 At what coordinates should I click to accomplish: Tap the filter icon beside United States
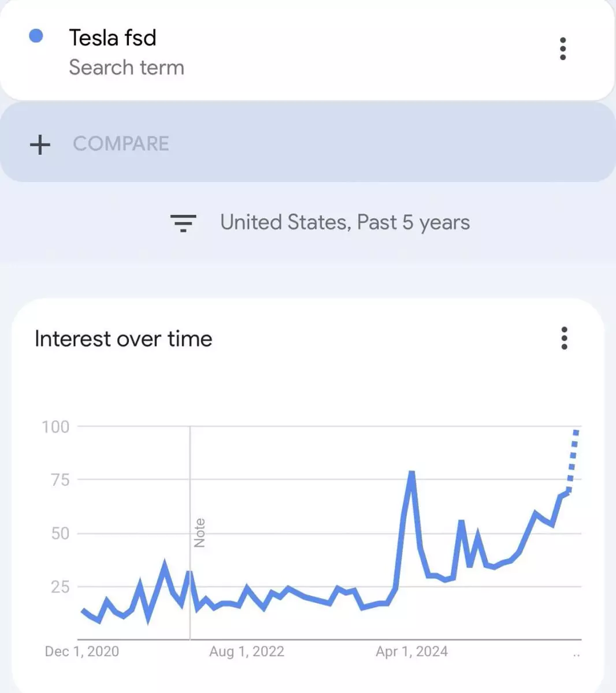(183, 222)
